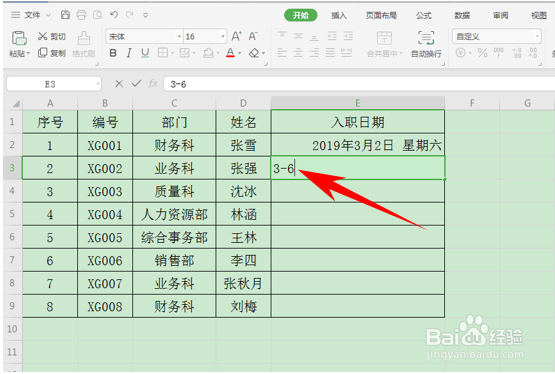This screenshot has width=555, height=374.
Task: Switch to the Data (数据) tab
Action: (x=462, y=15)
